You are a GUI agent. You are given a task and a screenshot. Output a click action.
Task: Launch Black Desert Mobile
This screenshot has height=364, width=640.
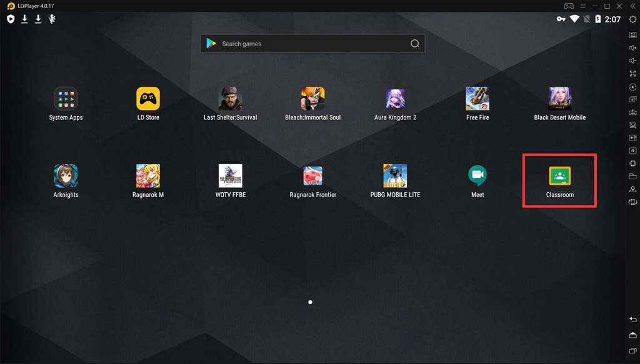click(559, 99)
